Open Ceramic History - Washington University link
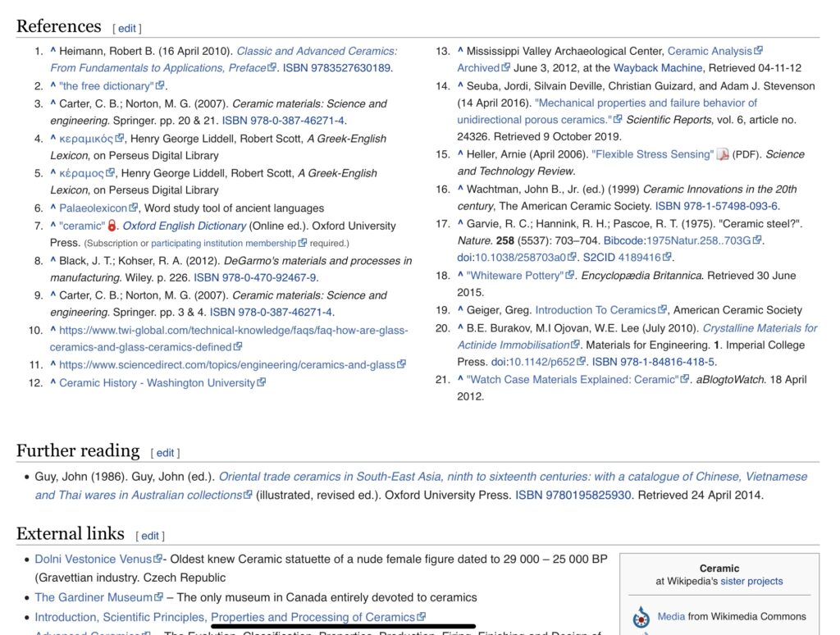840x635 pixels. [x=157, y=382]
